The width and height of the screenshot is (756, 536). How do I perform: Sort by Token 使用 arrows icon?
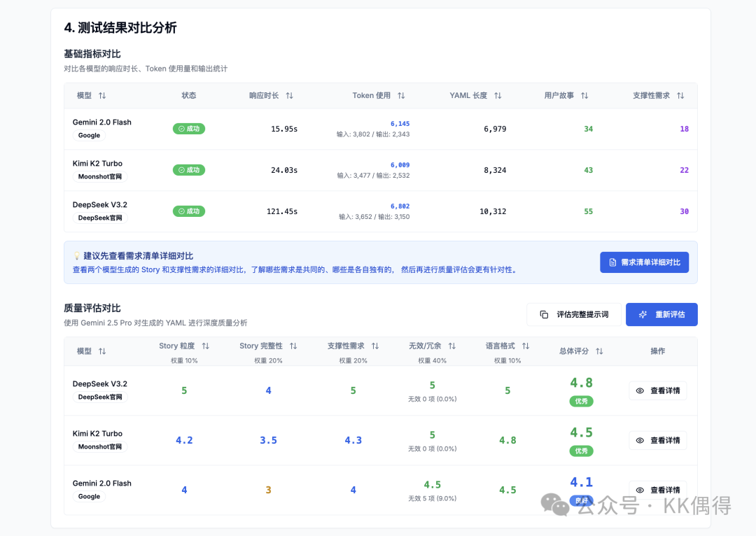pos(401,96)
